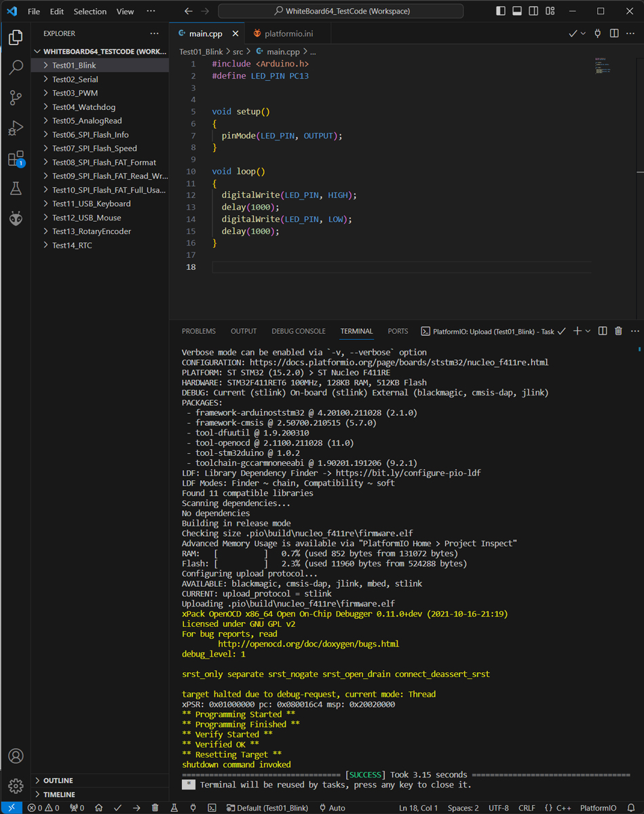Toggle the primary side bar layout button

point(501,12)
